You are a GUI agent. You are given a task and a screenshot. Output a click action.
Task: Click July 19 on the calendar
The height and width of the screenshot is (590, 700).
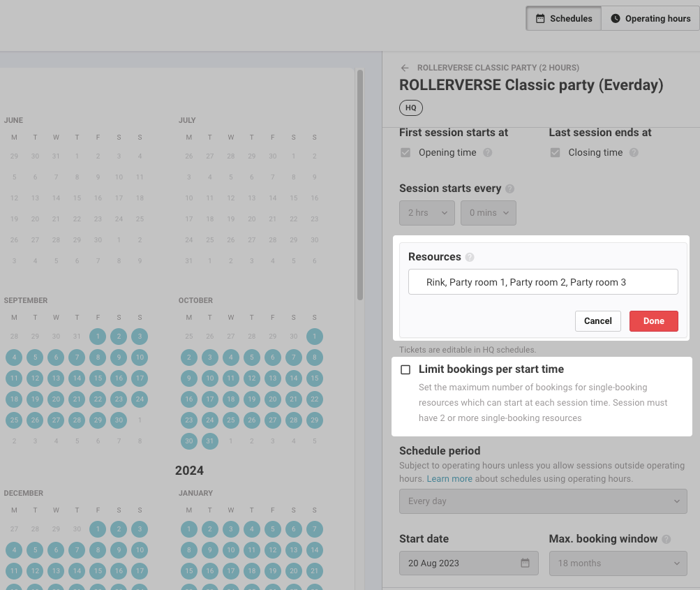(231, 219)
